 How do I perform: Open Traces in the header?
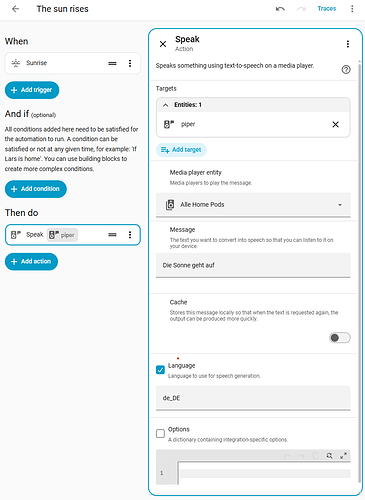pyautogui.click(x=327, y=9)
